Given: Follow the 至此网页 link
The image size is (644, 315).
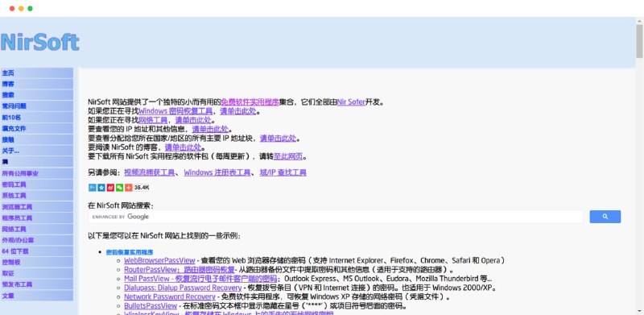Looking at the screenshot, I should [288, 156].
